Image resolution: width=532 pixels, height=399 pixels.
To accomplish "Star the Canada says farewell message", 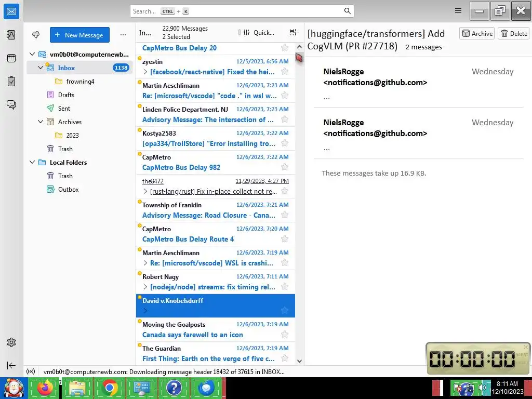I will [x=285, y=335].
